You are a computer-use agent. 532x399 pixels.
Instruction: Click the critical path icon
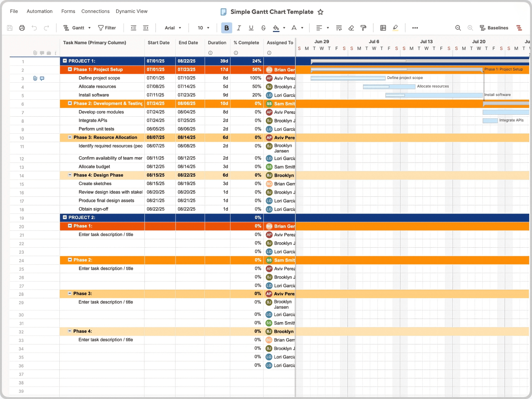pos(519,28)
